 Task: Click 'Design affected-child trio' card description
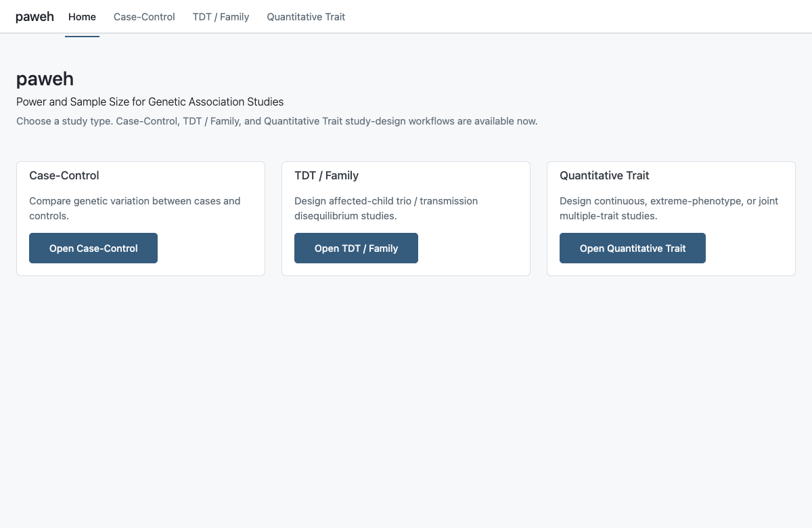pos(386,208)
